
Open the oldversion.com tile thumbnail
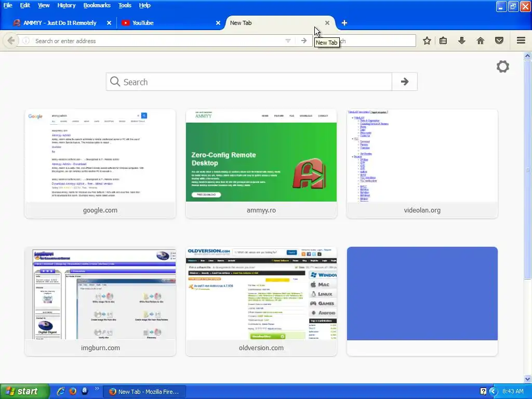(261, 294)
